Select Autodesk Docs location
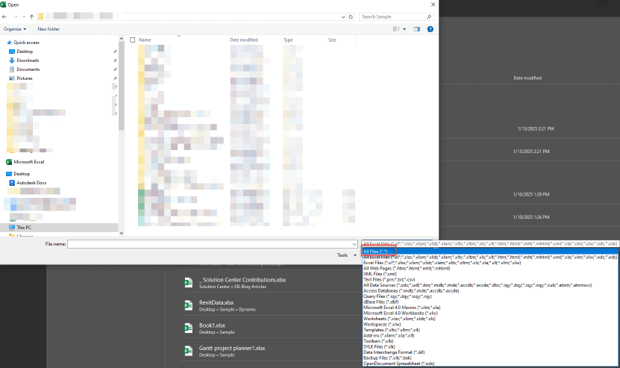The width and height of the screenshot is (620, 368). coord(31,183)
